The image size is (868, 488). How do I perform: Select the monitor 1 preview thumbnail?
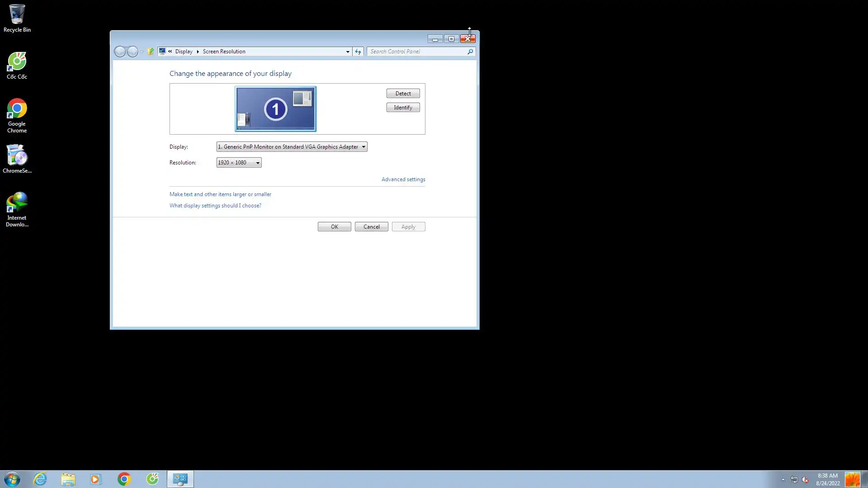275,109
